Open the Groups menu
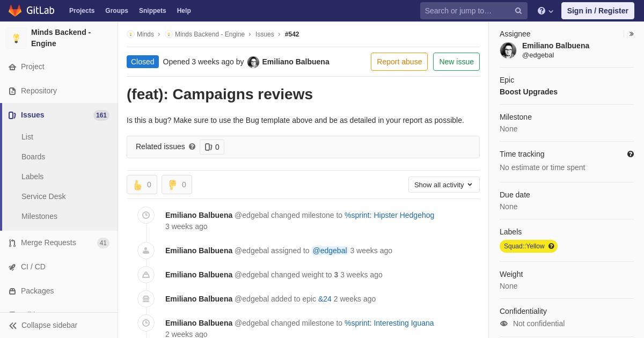 pos(116,11)
